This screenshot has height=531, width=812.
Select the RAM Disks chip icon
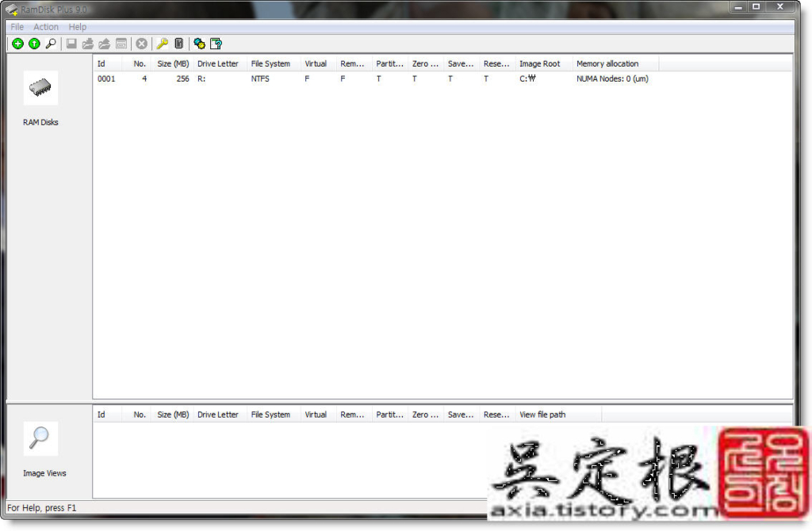coord(40,87)
